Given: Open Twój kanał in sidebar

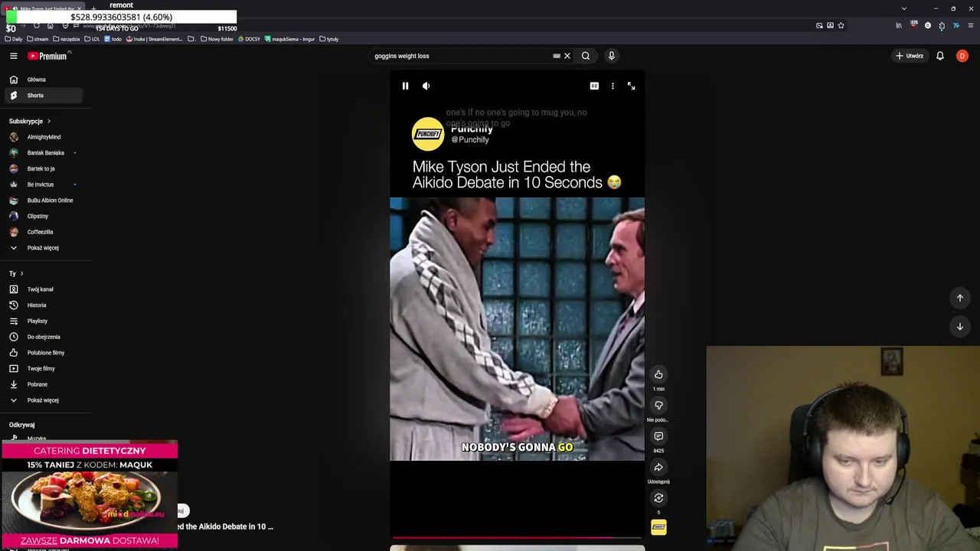Looking at the screenshot, I should click(x=43, y=289).
